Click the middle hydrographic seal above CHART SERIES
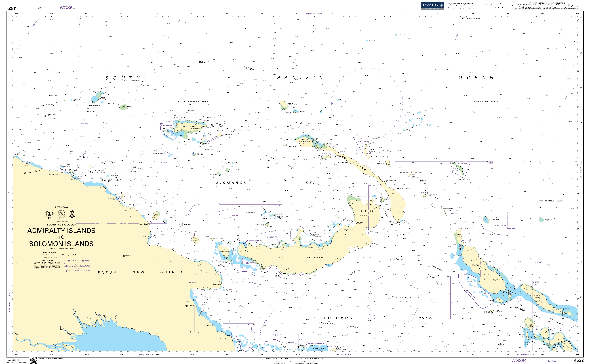 click(61, 214)
